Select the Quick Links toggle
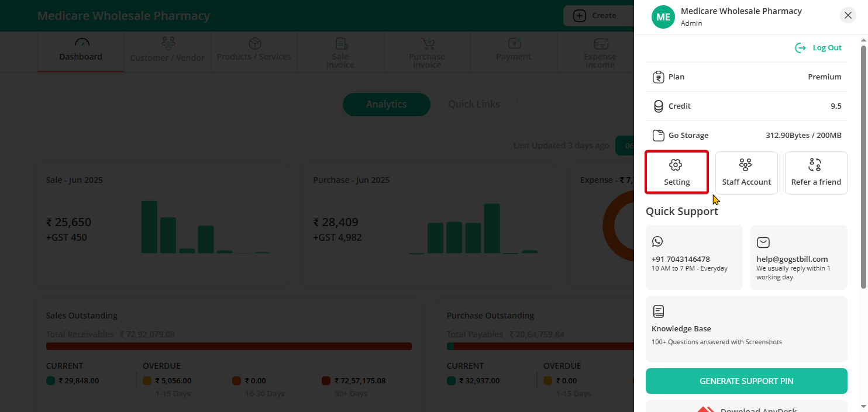Image resolution: width=868 pixels, height=412 pixels. (474, 104)
